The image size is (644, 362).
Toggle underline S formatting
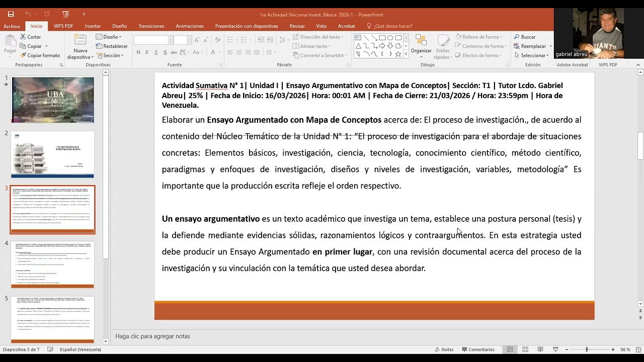click(157, 52)
